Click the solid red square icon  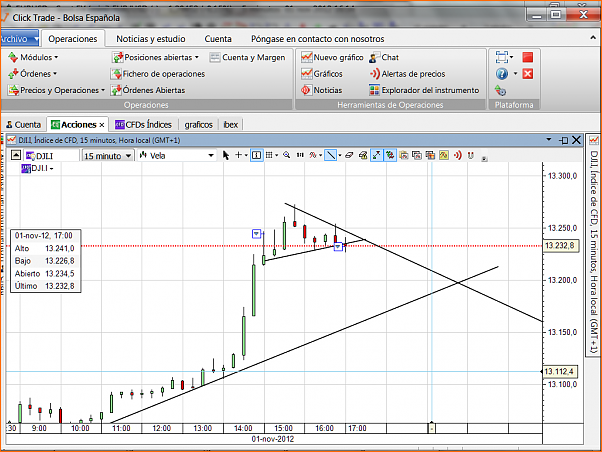pyautogui.click(x=528, y=57)
